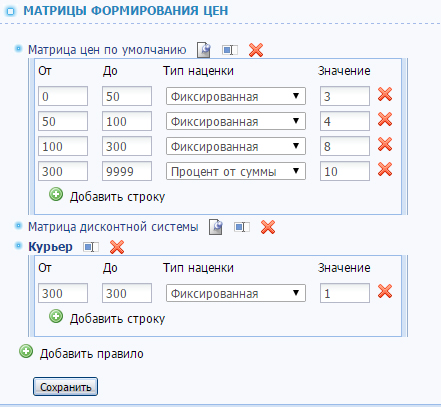Click the Сохранить button
Screen dimensions: 441x407
(65, 387)
